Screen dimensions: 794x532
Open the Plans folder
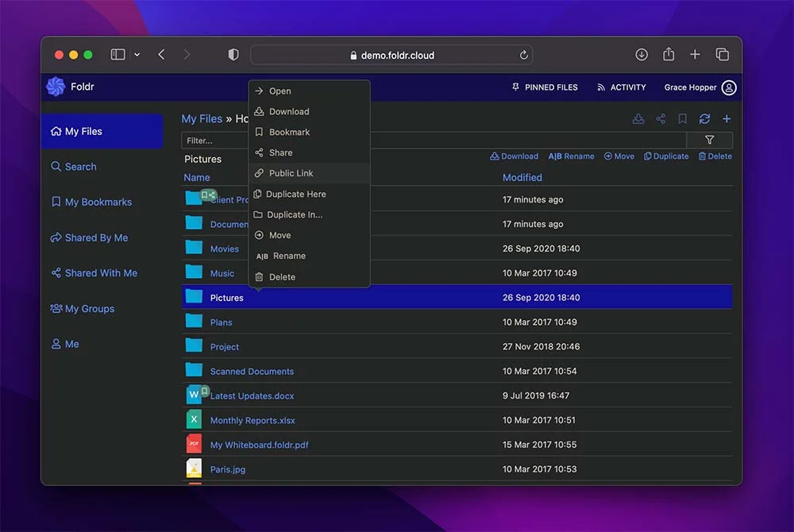(221, 322)
